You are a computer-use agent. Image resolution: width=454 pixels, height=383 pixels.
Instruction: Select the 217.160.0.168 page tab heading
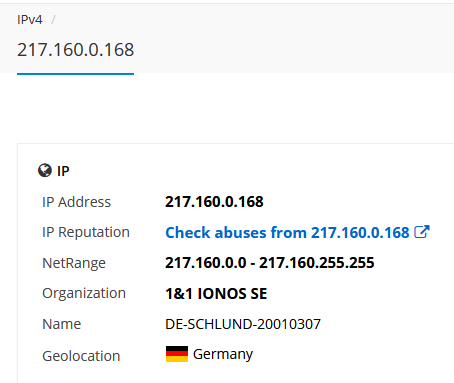coord(76,50)
